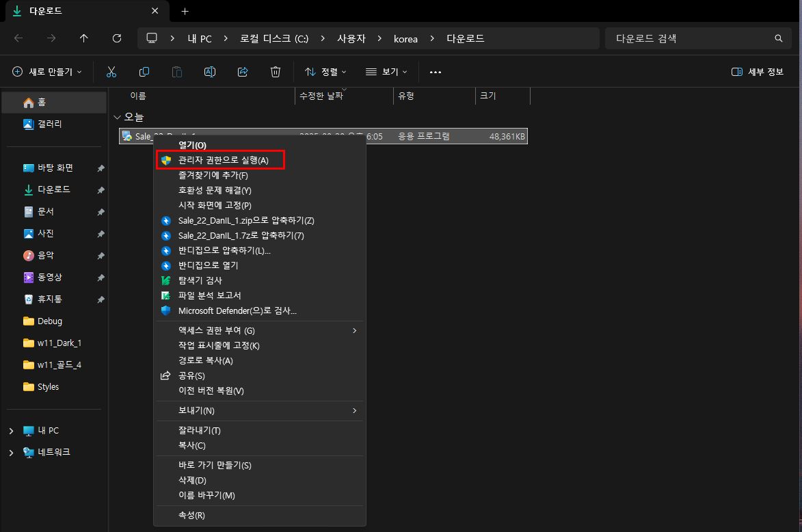Open the 새로 만들기 dropdown
This screenshot has height=532, width=802.
coord(47,72)
